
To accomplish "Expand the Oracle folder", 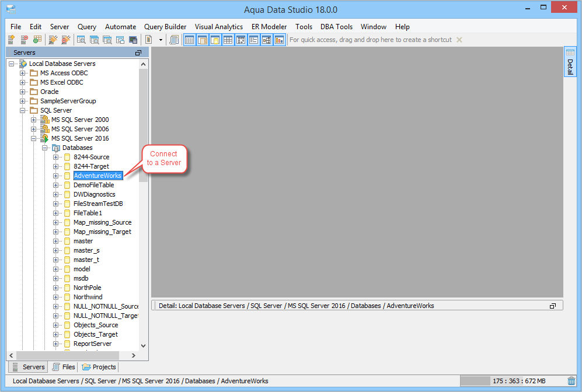I will (x=23, y=92).
